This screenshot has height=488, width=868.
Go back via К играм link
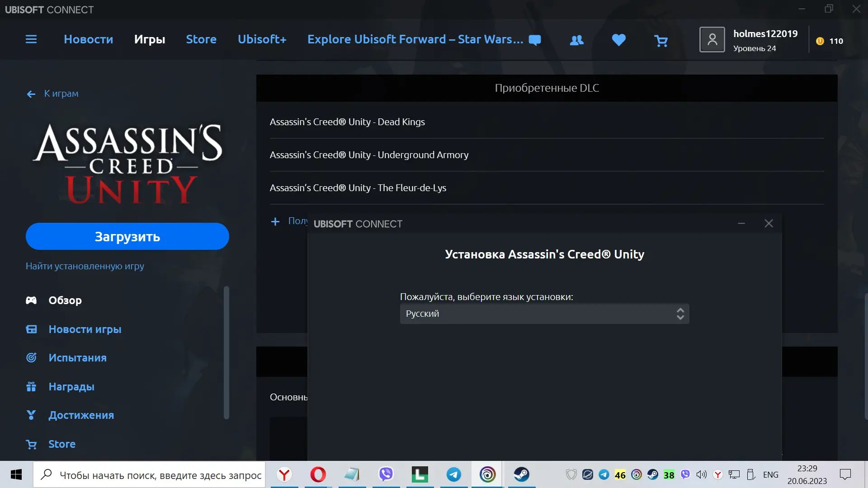coord(61,94)
